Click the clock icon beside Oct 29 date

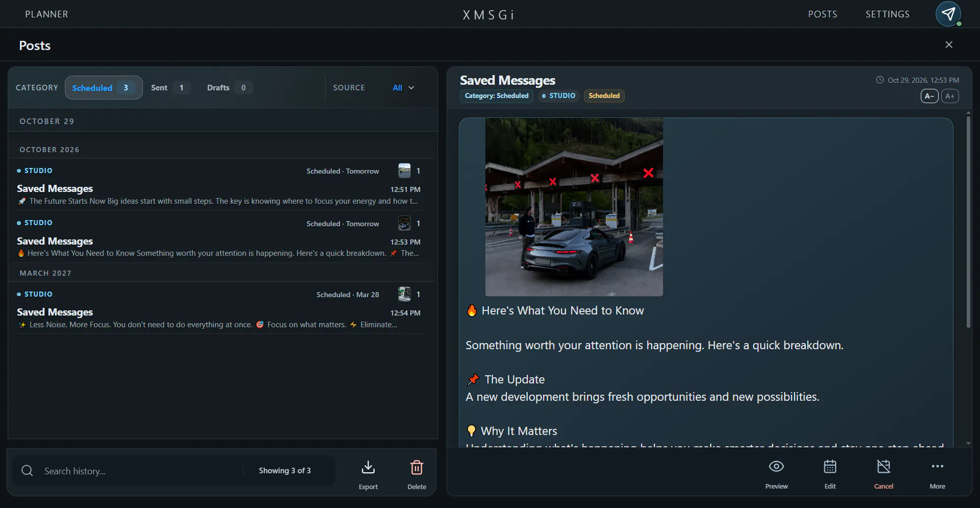[x=880, y=80]
